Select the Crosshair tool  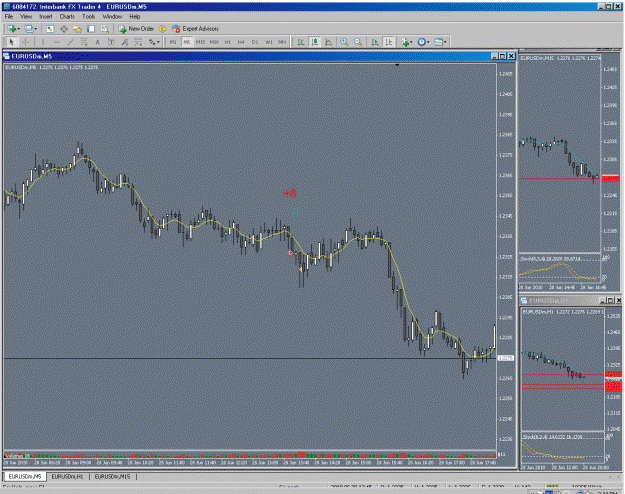[26, 42]
